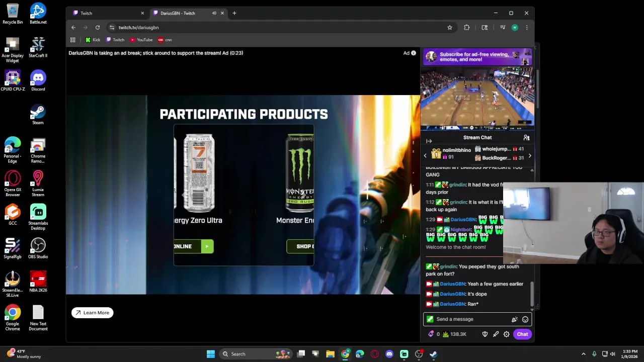The image size is (644, 362).
Task: Open channel points balance 138.3K
Action: (x=454, y=334)
